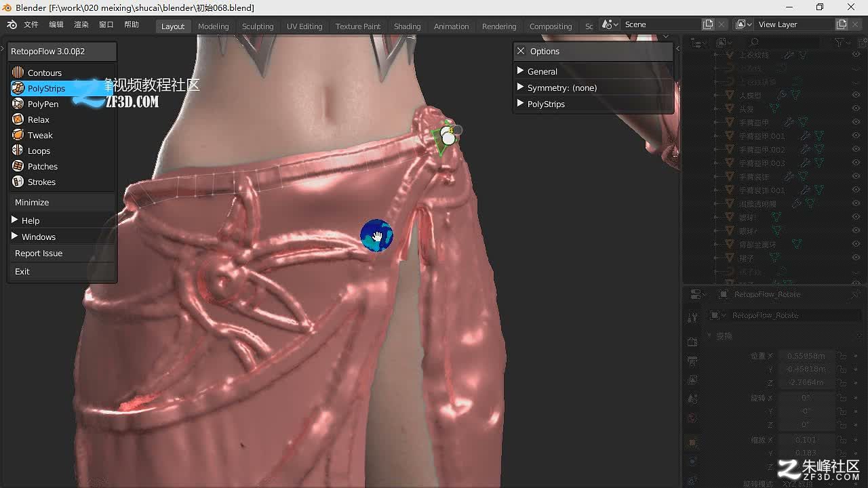Select the Patches tool

61,166
